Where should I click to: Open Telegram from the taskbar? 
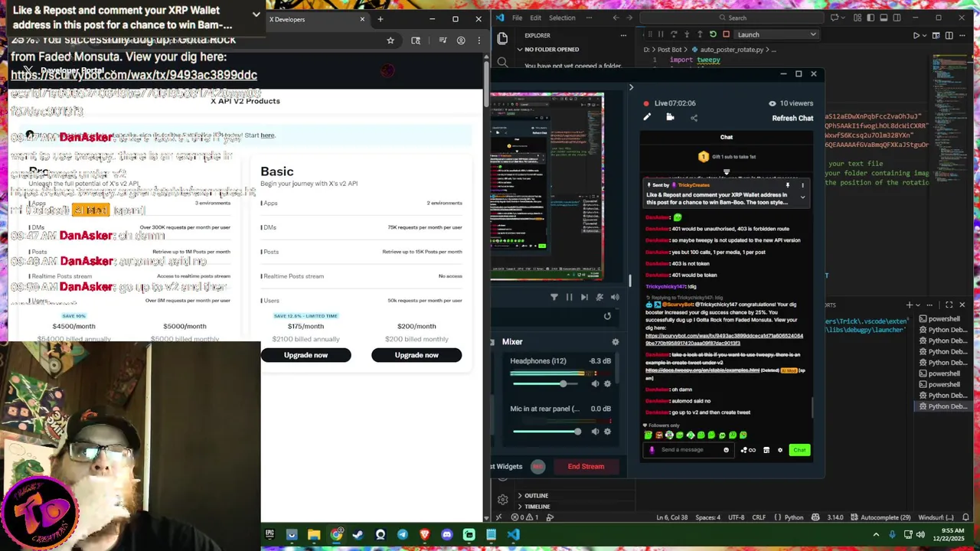[x=403, y=535]
